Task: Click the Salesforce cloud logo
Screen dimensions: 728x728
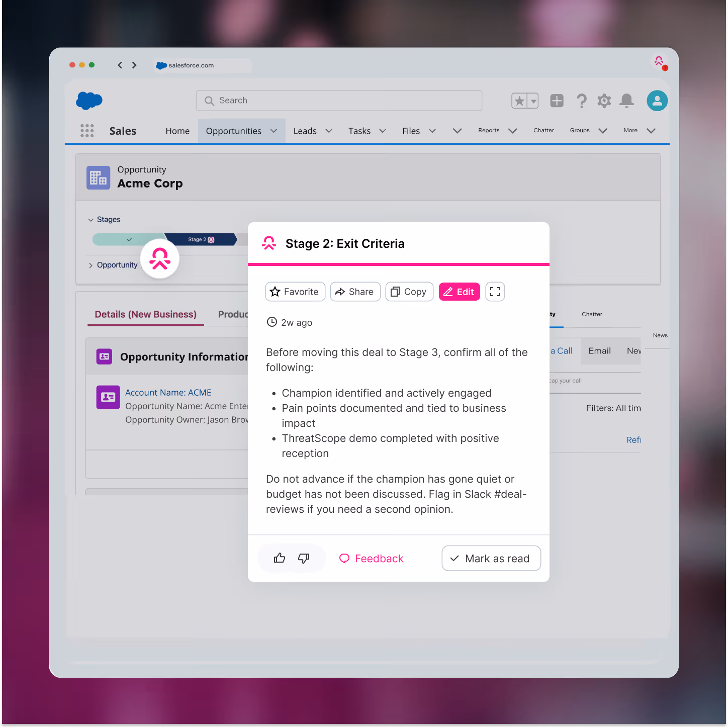Action: pos(89,101)
